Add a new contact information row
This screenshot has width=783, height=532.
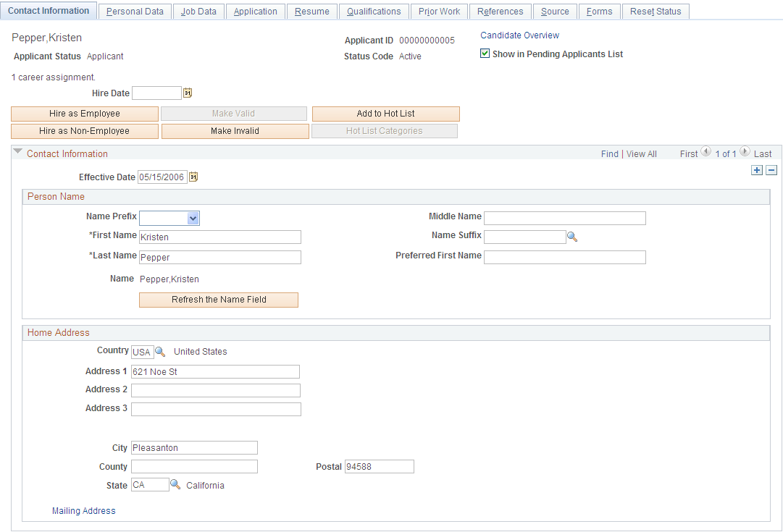pos(757,170)
